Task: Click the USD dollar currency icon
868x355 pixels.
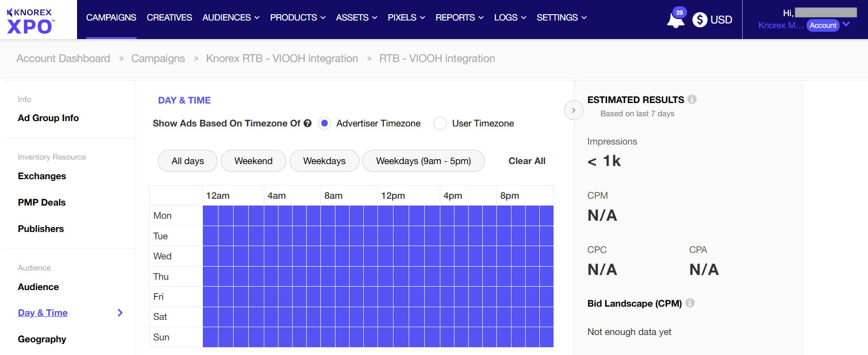Action: click(700, 20)
